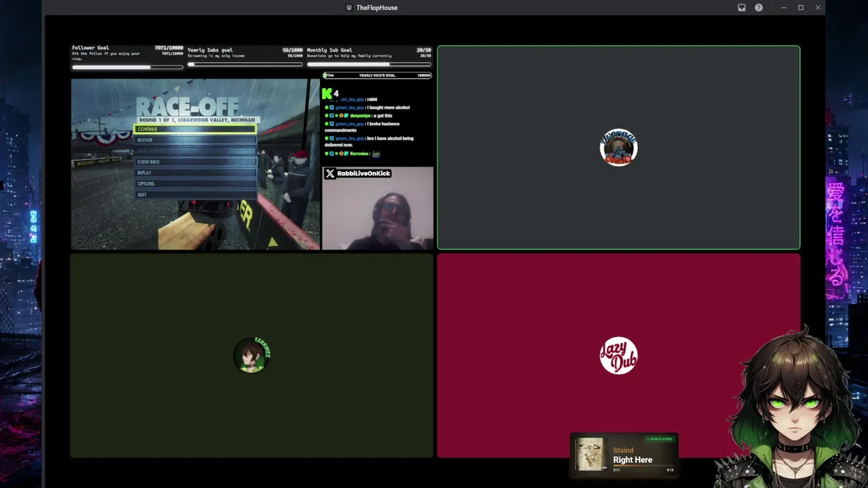The height and width of the screenshot is (488, 868).
Task: Select the Kermiee participant avatar
Action: click(x=252, y=355)
